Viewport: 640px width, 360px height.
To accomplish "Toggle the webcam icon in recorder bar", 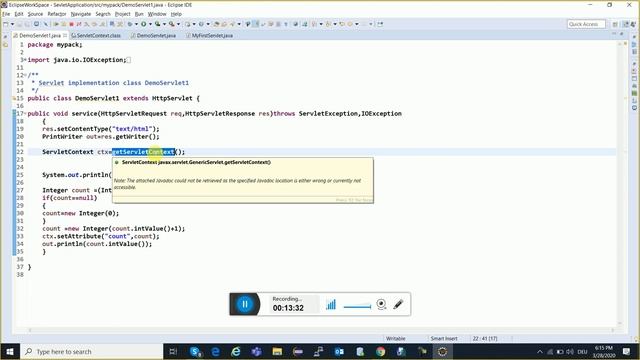I will coord(381,304).
